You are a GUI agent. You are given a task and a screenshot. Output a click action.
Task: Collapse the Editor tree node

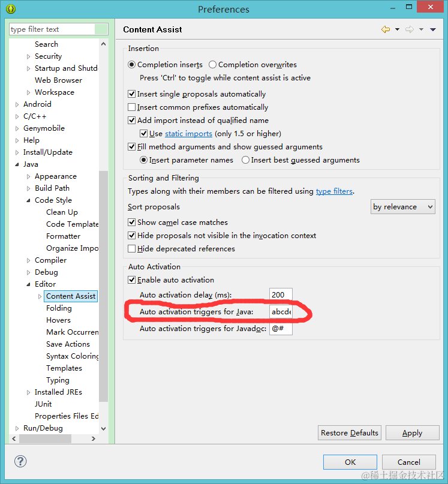tap(28, 284)
